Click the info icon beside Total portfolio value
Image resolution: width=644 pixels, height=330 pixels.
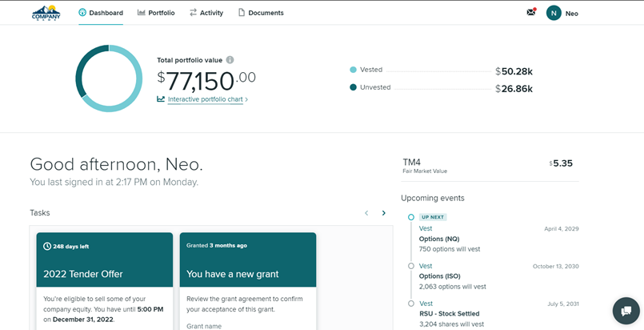point(230,60)
